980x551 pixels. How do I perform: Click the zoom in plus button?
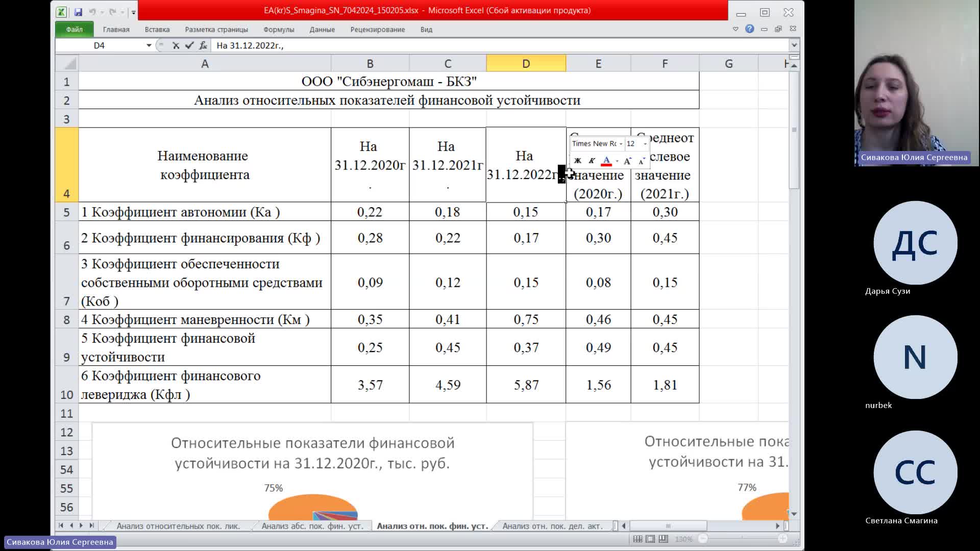(x=782, y=539)
